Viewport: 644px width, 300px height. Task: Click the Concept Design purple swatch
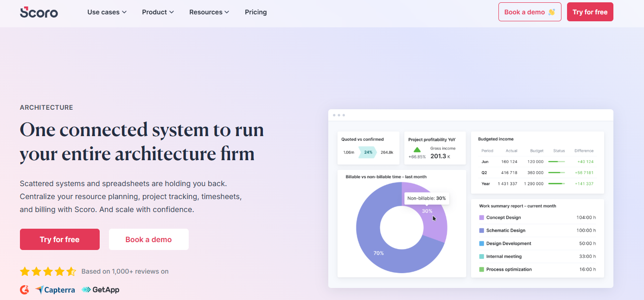[482, 218]
